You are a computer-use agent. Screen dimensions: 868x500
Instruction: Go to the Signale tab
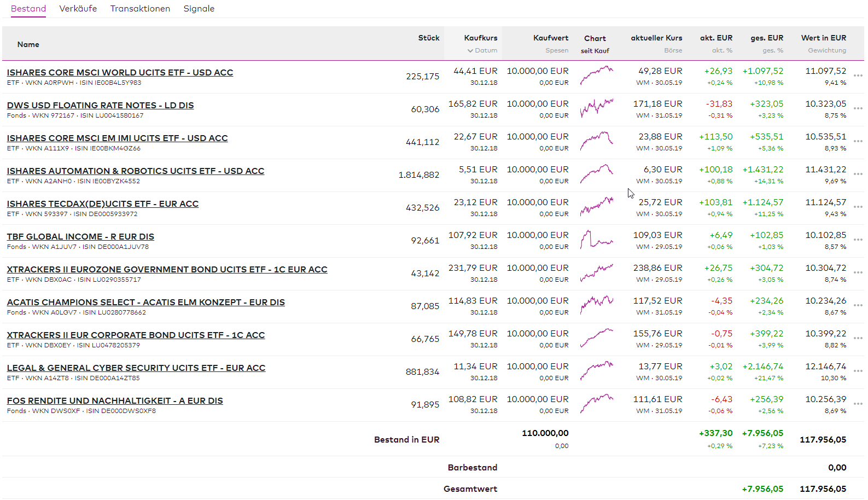199,9
